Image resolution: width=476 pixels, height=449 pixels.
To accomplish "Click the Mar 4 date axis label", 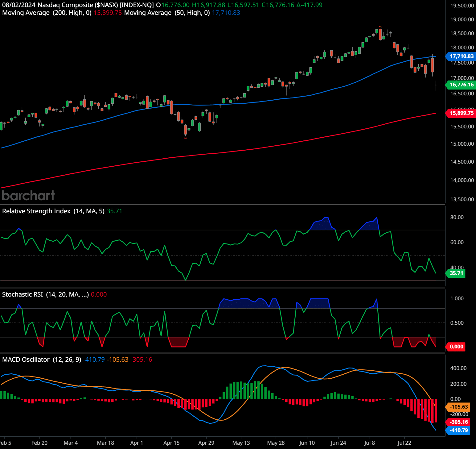I will (71, 443).
